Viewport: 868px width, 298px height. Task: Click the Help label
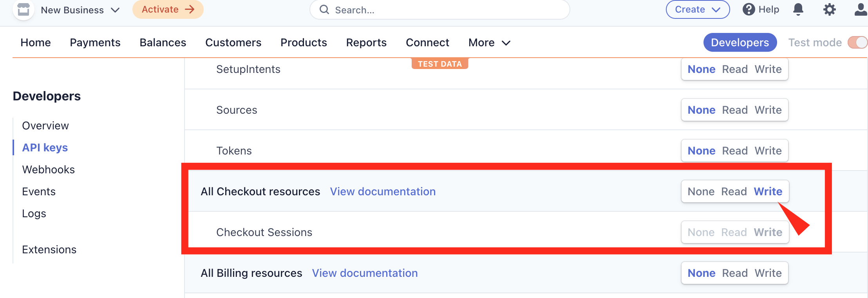(x=769, y=9)
